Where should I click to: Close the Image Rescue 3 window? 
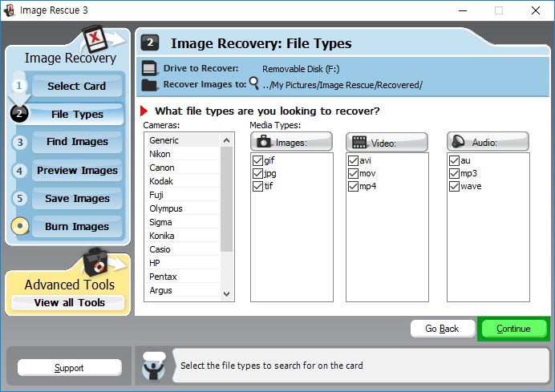coord(536,10)
